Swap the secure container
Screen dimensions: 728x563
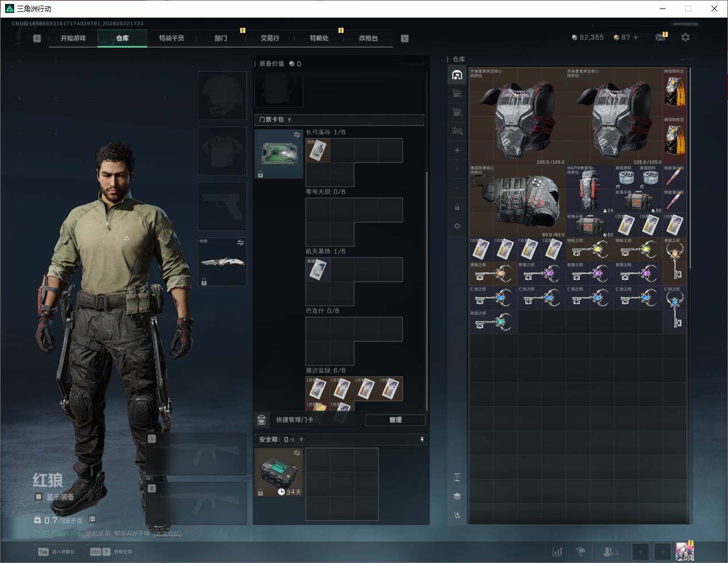click(297, 452)
